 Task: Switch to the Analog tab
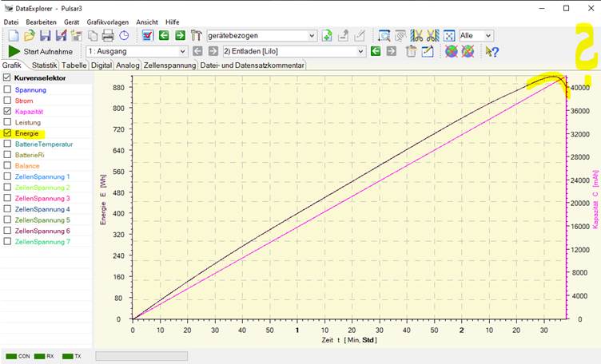(128, 65)
